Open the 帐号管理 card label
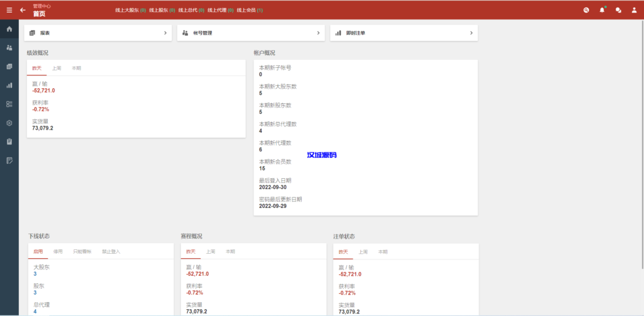 203,33
